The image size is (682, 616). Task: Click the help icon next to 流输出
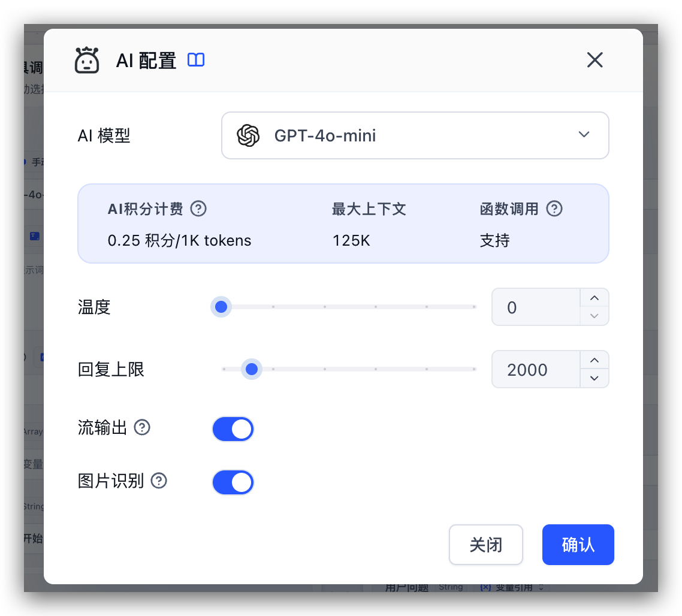142,427
